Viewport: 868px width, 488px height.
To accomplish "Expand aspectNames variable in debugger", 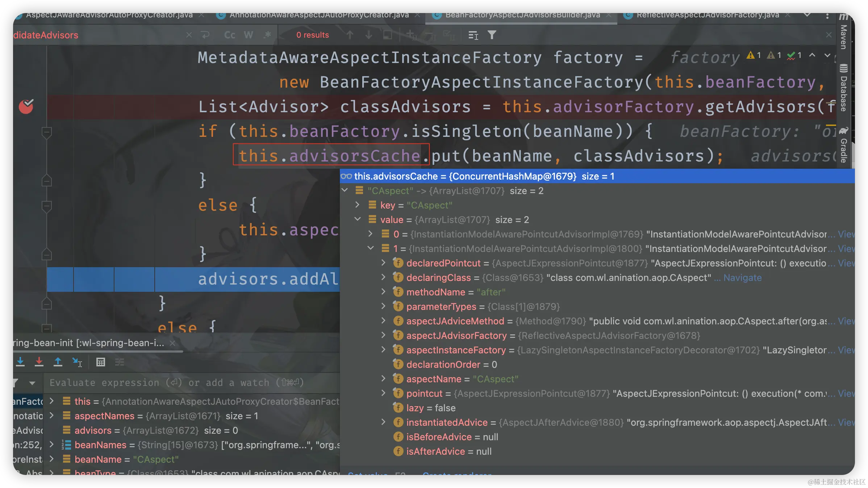I will [x=52, y=416].
